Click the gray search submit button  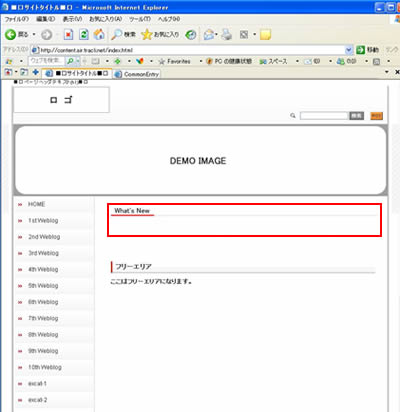(356, 116)
